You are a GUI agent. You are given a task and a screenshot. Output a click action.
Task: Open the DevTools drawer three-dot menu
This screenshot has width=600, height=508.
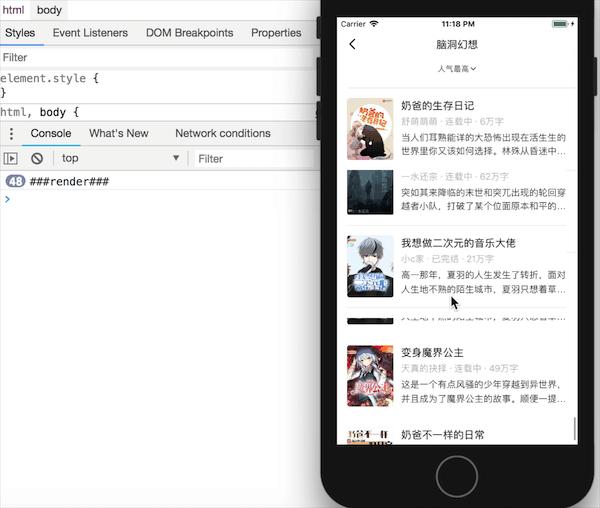pyautogui.click(x=11, y=134)
